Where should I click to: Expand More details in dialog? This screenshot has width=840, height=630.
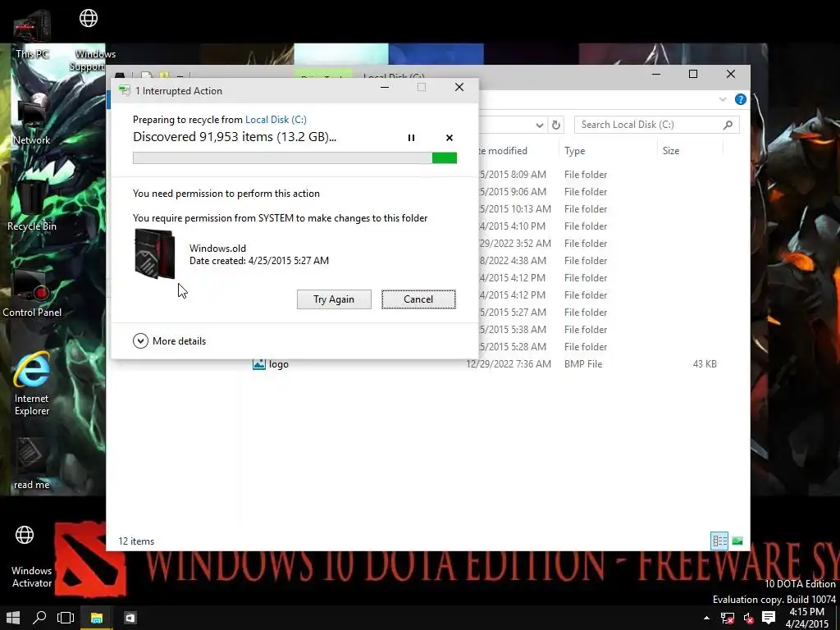tap(169, 340)
